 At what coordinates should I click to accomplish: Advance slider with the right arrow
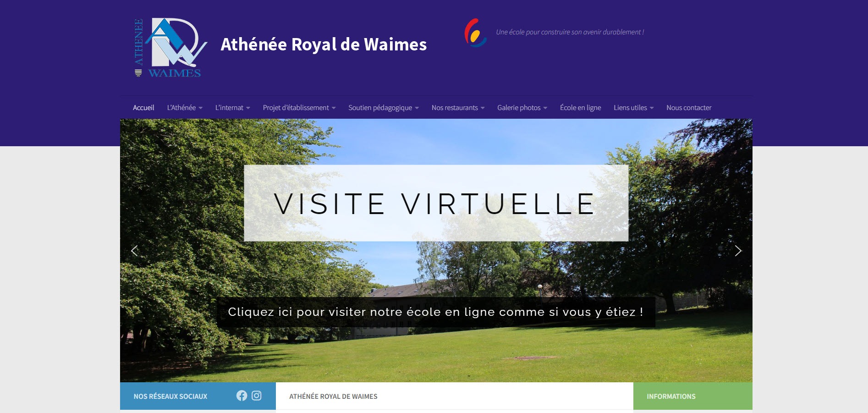point(738,251)
